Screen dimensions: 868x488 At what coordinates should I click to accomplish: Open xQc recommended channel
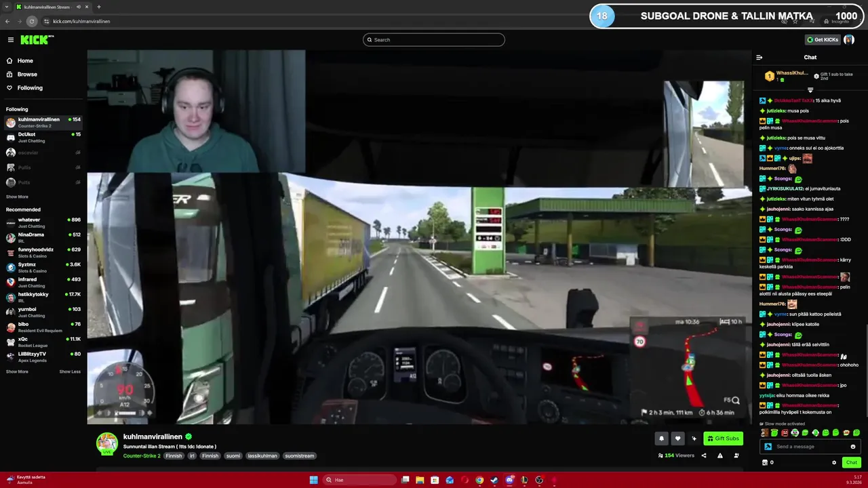click(x=43, y=342)
